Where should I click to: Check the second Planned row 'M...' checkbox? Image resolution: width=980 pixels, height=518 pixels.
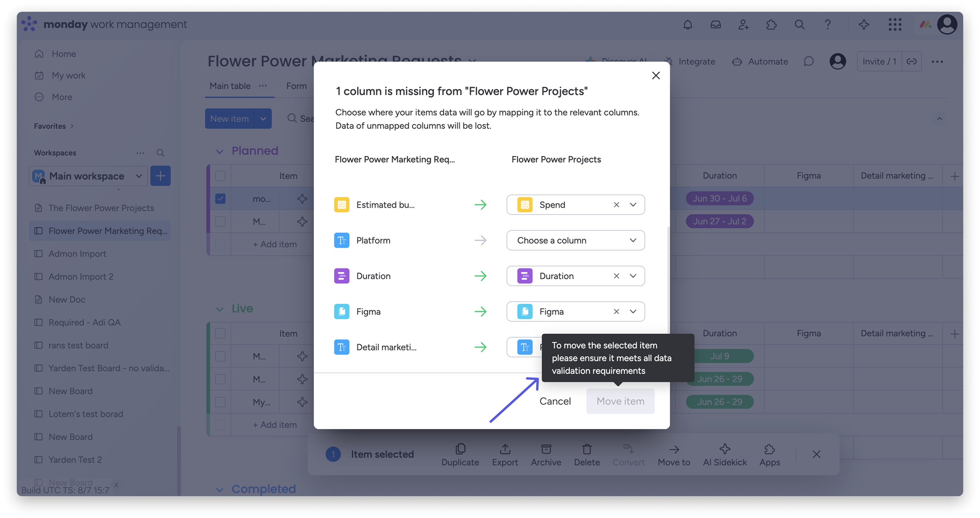(x=220, y=221)
